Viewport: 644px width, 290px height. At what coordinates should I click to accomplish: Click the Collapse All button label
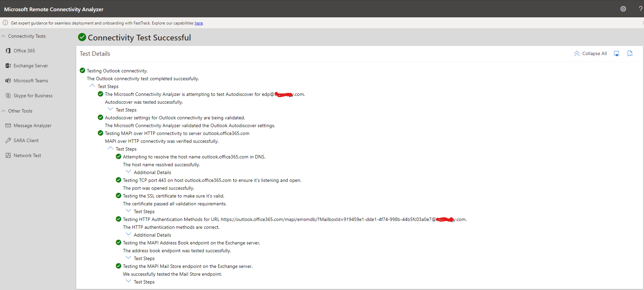[x=594, y=54]
